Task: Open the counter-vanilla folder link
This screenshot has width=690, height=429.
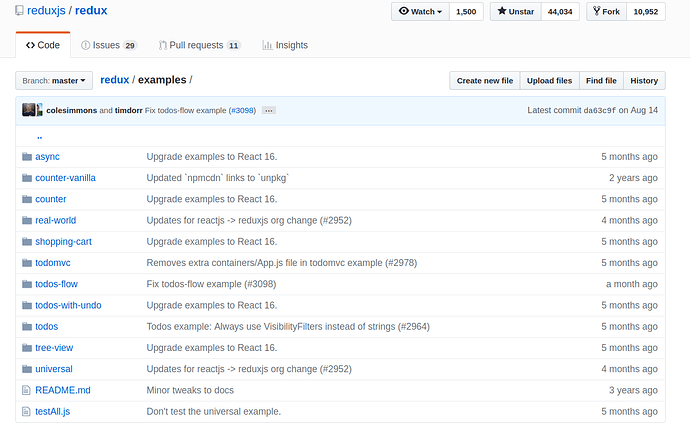Action: 65,178
